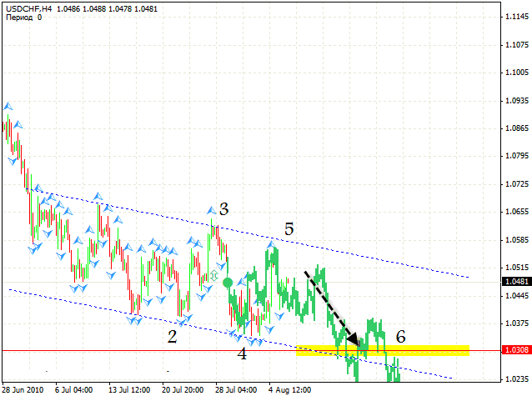Select the wave label 5 on chart
This screenshot has height=396, width=532.
tap(289, 229)
